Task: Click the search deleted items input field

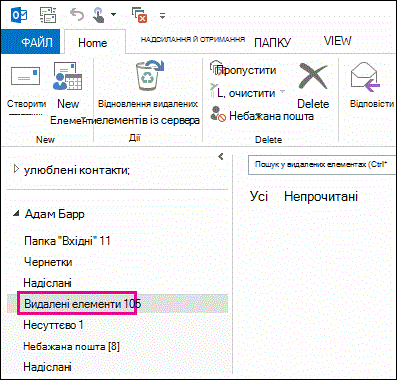Action: pyautogui.click(x=322, y=164)
